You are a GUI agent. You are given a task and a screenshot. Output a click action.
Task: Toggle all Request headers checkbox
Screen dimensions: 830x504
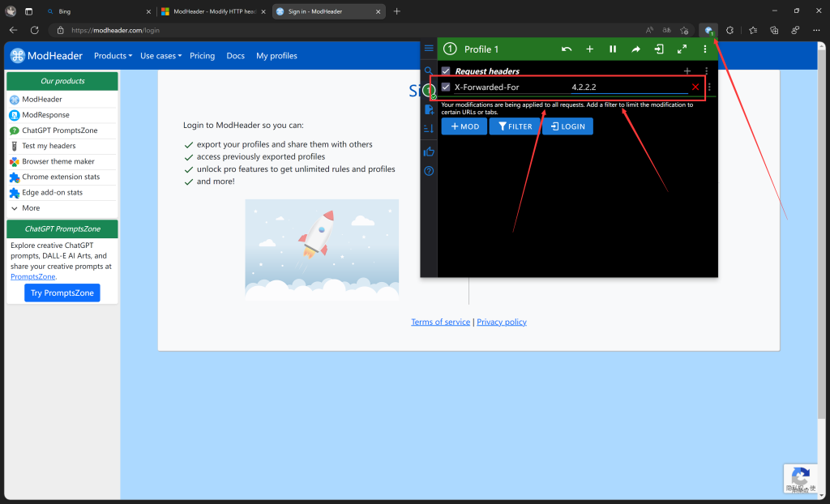coord(446,71)
